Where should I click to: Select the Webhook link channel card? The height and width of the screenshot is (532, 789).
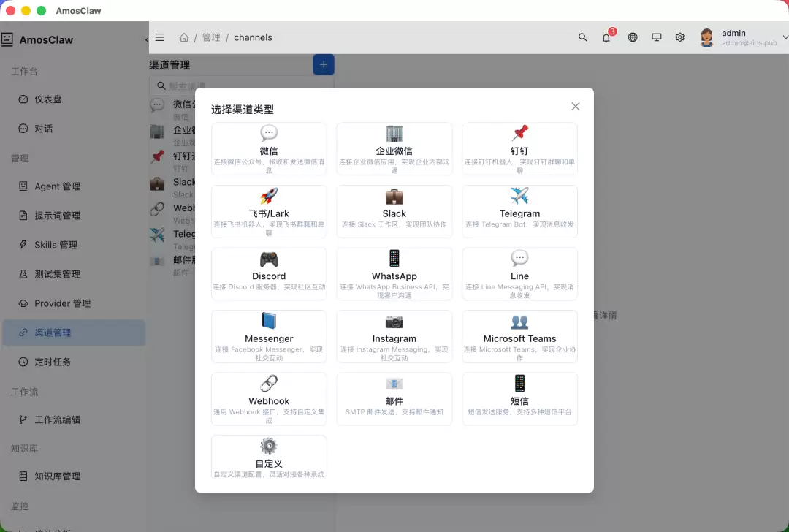pos(269,398)
